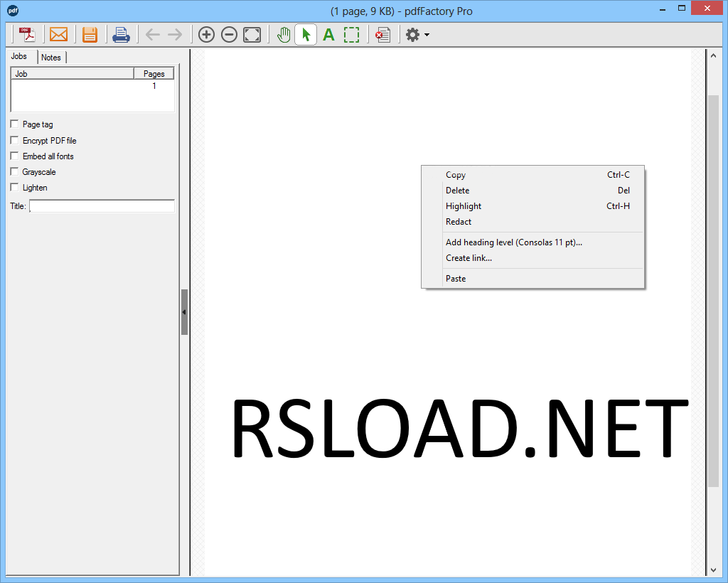Image resolution: width=728 pixels, height=583 pixels.
Task: Enable the Page tag checkbox
Action: tap(14, 124)
